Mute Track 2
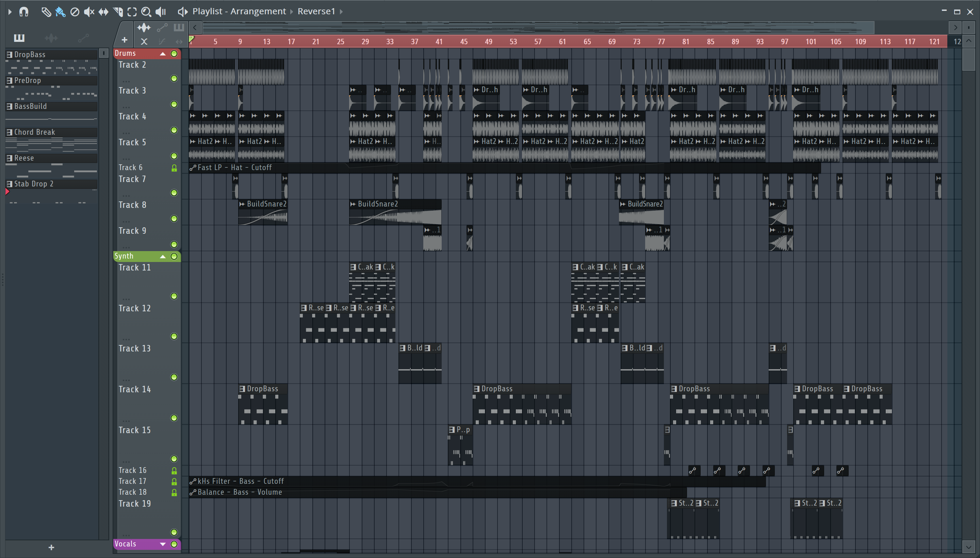This screenshot has width=980, height=558. [x=174, y=79]
